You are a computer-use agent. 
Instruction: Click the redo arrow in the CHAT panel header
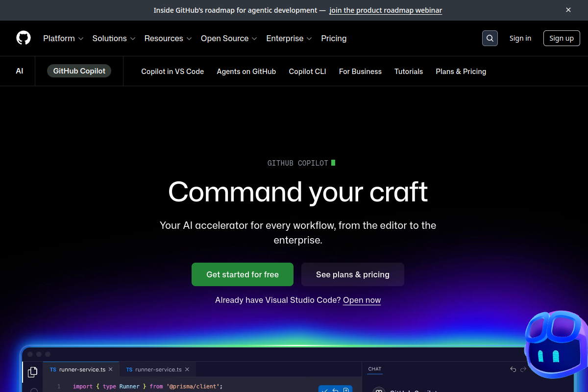coord(523,369)
